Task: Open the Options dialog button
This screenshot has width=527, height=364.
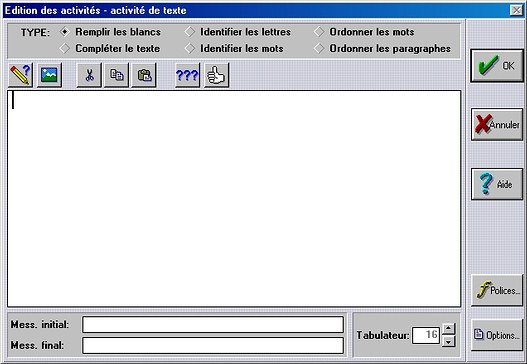Action: (497, 335)
